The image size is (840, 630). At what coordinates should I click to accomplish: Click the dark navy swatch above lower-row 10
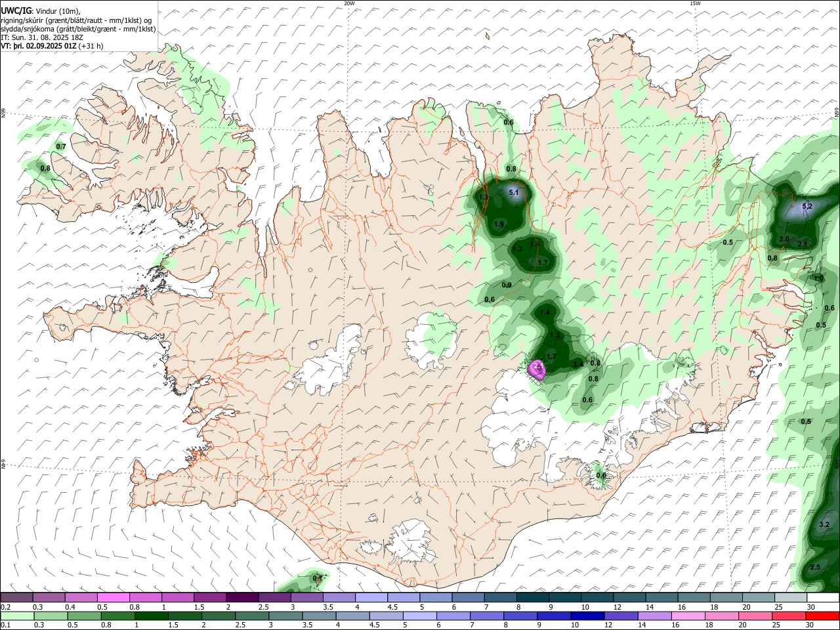(x=586, y=616)
